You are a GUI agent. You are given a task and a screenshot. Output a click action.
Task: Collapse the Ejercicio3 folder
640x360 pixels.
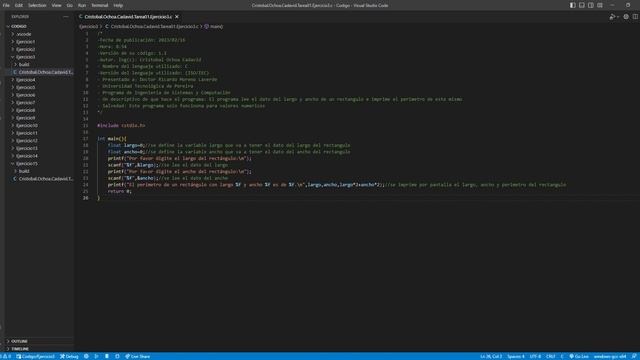point(39,57)
